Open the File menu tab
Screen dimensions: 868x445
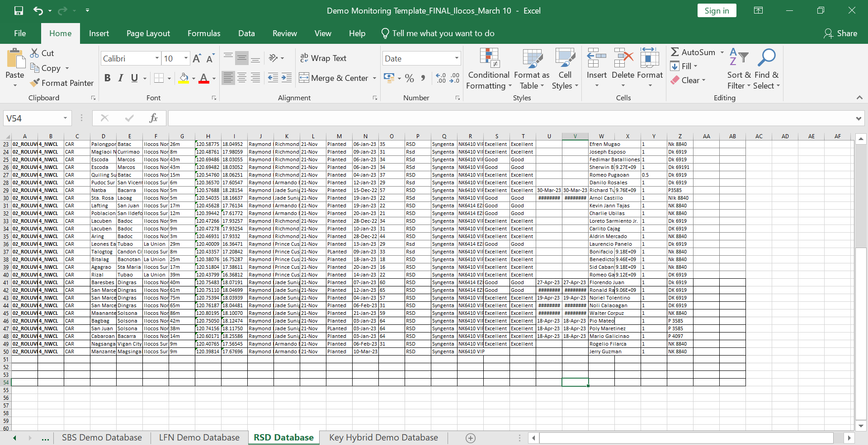pyautogui.click(x=20, y=33)
